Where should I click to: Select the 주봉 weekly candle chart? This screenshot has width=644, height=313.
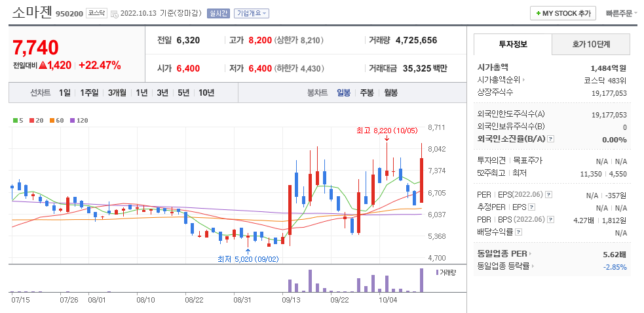pyautogui.click(x=367, y=93)
